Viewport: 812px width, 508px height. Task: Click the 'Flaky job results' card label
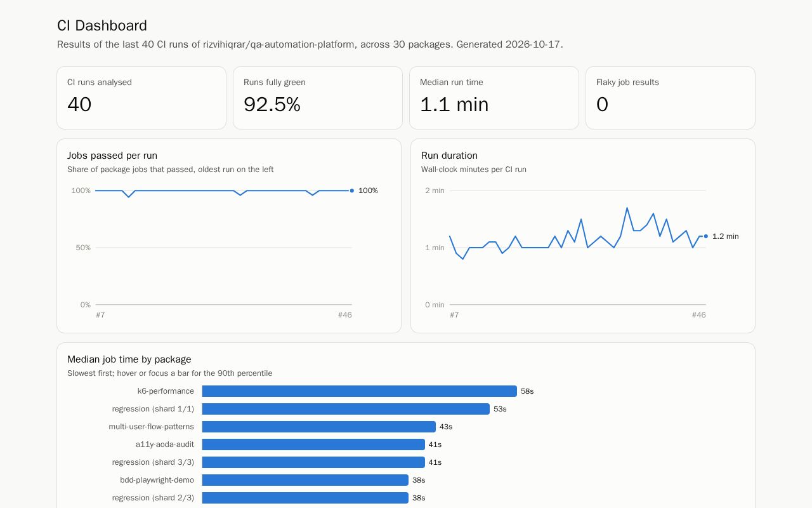pyautogui.click(x=627, y=82)
